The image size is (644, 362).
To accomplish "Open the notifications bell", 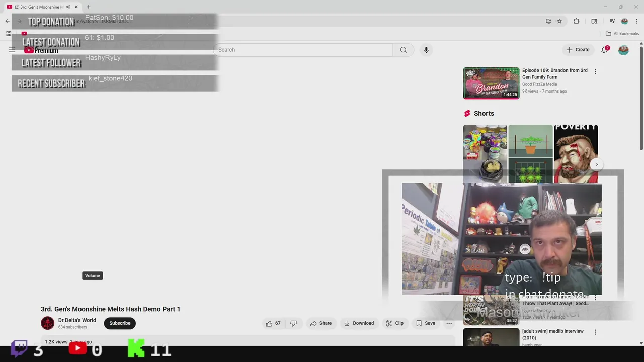I will point(604,50).
